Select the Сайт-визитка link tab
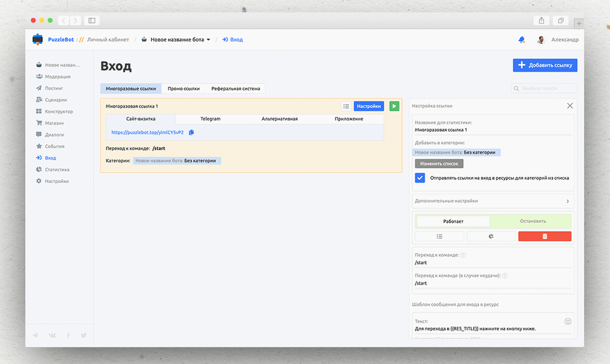Screen dimensions: 610x364 (x=141, y=119)
